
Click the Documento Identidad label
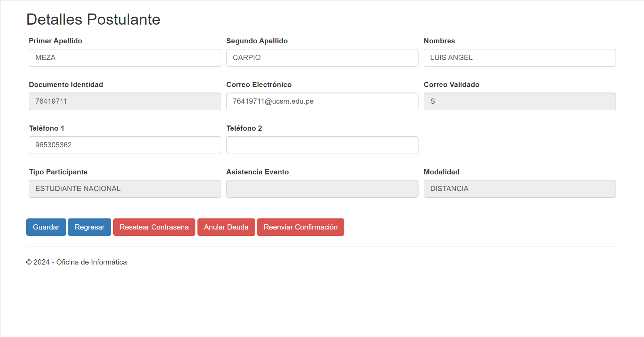(66, 85)
